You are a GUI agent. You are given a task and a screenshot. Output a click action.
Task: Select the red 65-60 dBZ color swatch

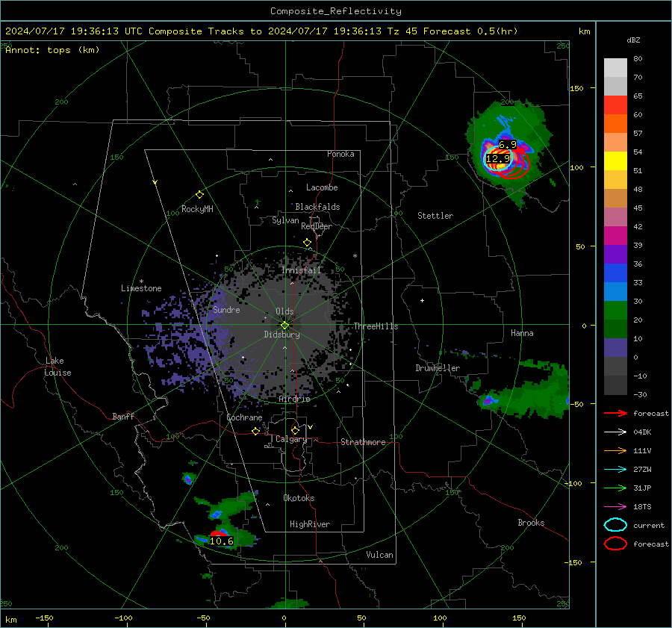pos(615,105)
